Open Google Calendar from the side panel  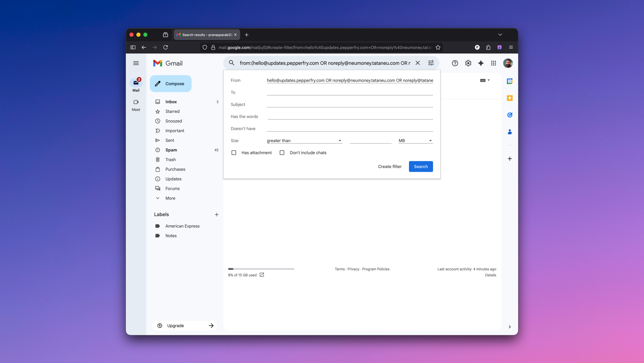[x=509, y=81]
